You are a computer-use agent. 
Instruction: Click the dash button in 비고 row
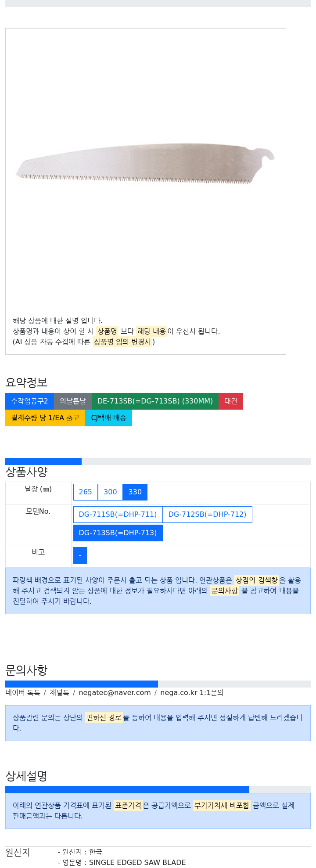coord(80,555)
